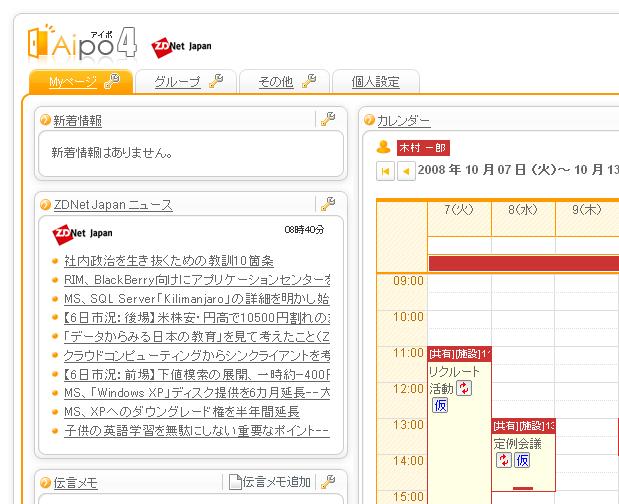619x504 pixels.
Task: Click the ZDNet Japan logo in news panel
Action: (83, 234)
